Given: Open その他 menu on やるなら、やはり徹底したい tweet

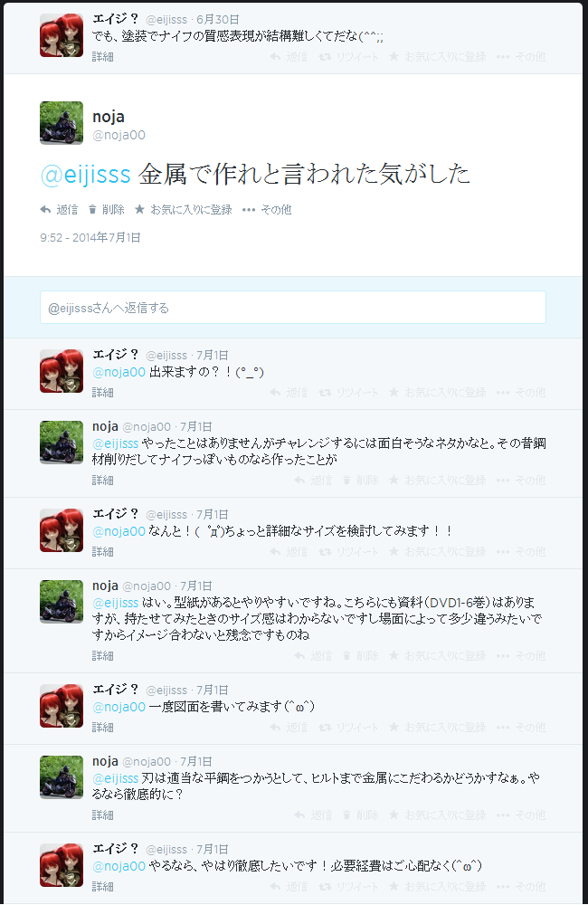Looking at the screenshot, I should 520,887.
